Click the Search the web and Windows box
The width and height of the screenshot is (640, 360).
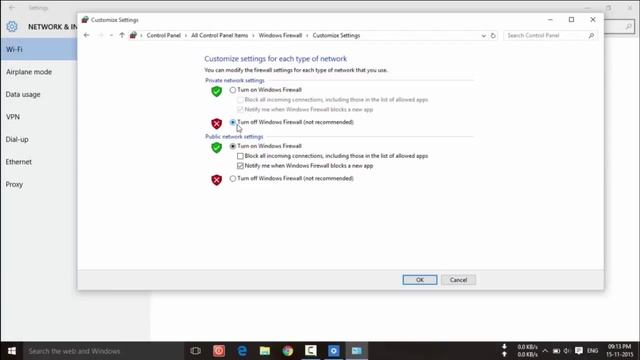tap(103, 351)
